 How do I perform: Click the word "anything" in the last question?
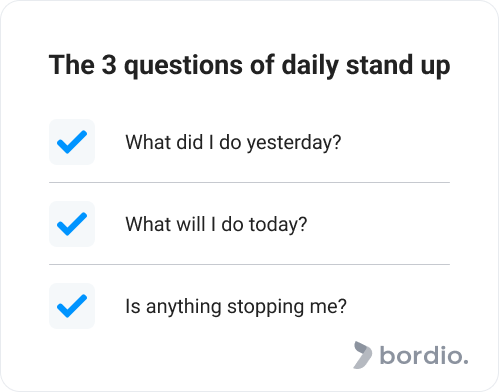184,307
